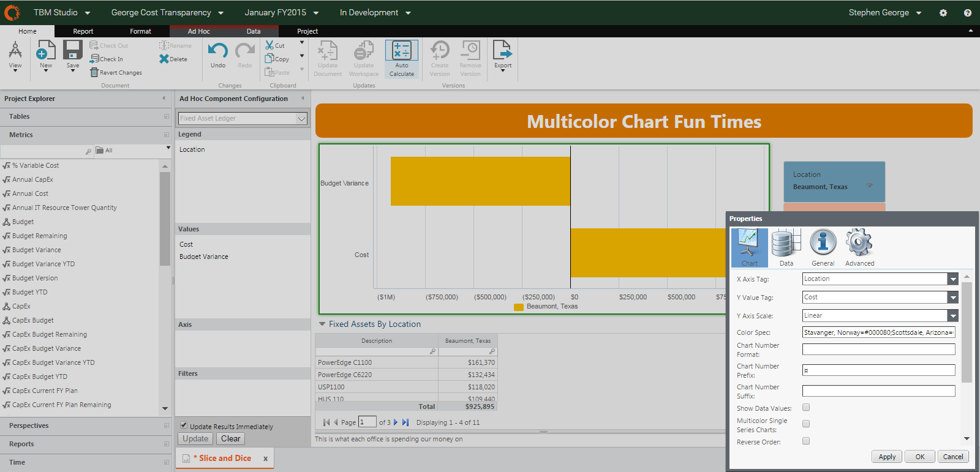Image resolution: width=980 pixels, height=472 pixels.
Task: Open Location slicer dropdown Beaumont, Texas
Action: point(869,186)
